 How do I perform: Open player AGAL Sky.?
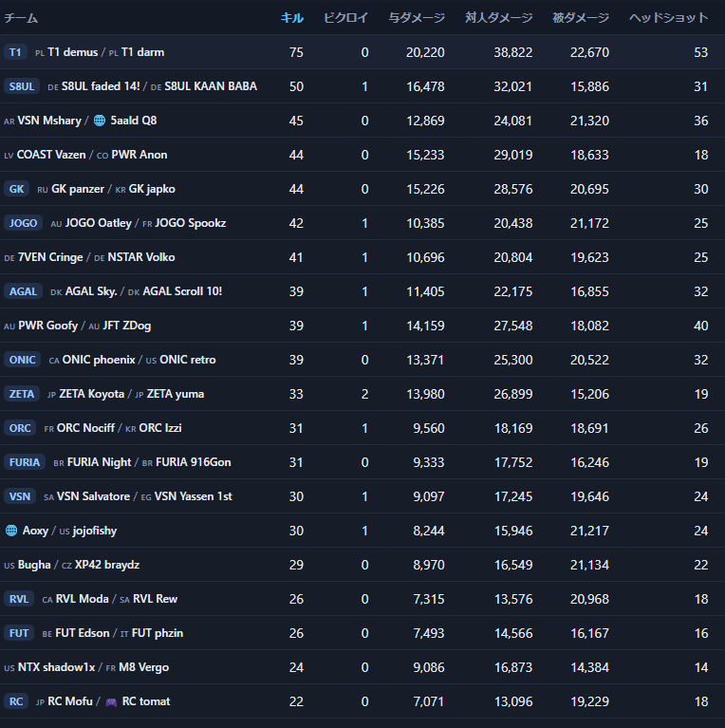click(x=91, y=291)
